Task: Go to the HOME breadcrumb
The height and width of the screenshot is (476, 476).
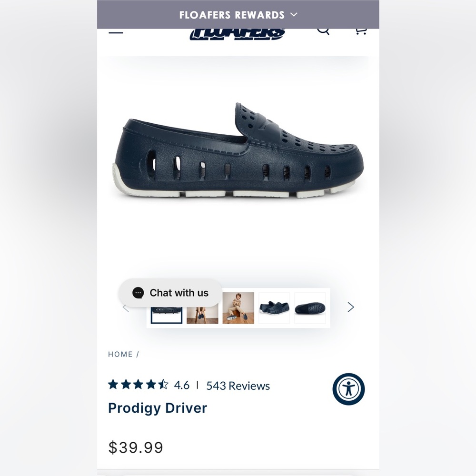Action: click(120, 354)
